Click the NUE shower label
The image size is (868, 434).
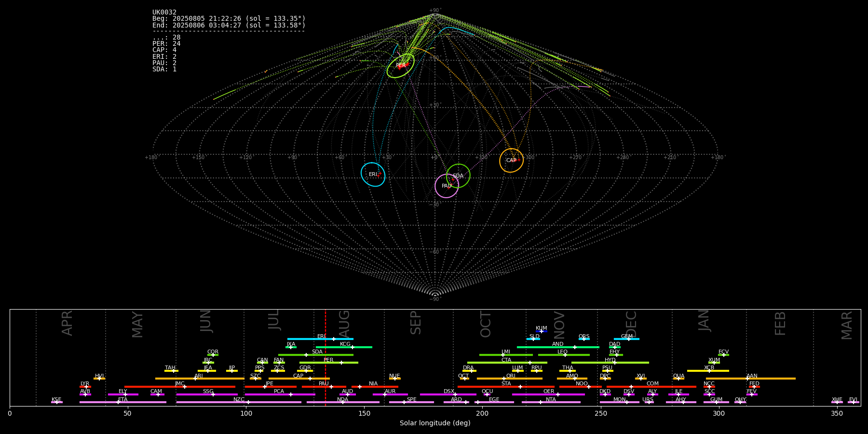click(x=394, y=376)
